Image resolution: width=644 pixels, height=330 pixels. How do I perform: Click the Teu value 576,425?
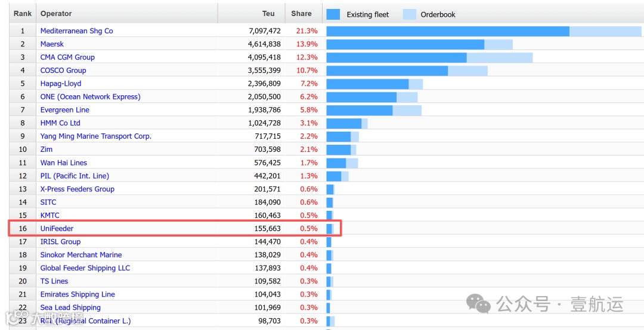coord(267,163)
